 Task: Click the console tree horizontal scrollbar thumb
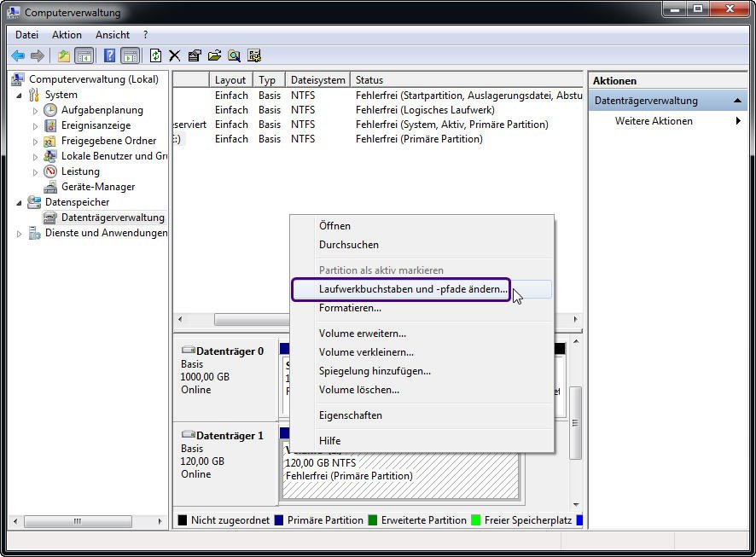(x=78, y=521)
